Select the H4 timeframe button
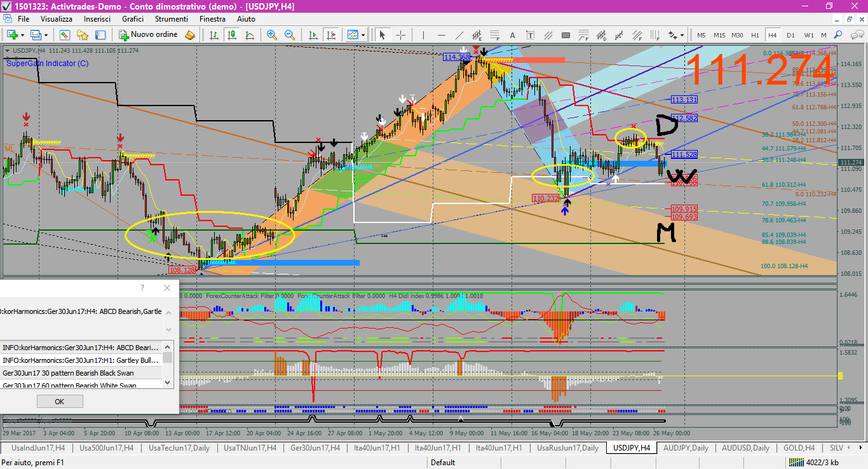The height and width of the screenshot is (469, 868). pyautogui.click(x=773, y=35)
